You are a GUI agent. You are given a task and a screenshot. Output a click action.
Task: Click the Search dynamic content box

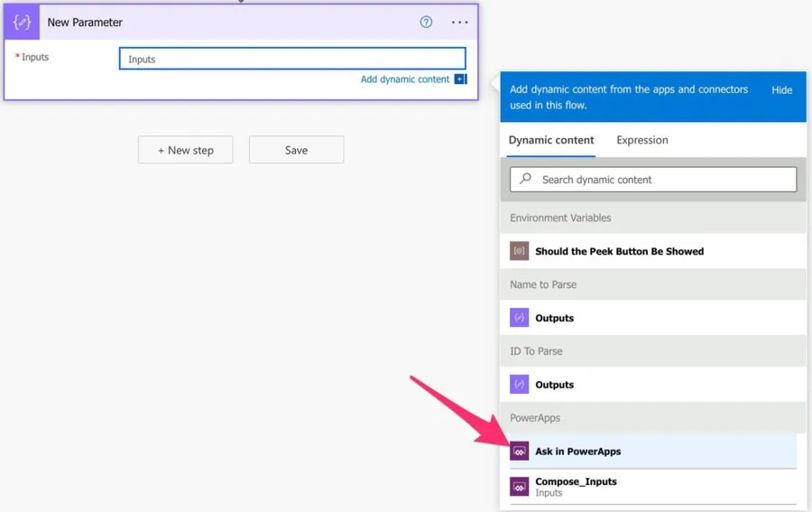coord(663,180)
